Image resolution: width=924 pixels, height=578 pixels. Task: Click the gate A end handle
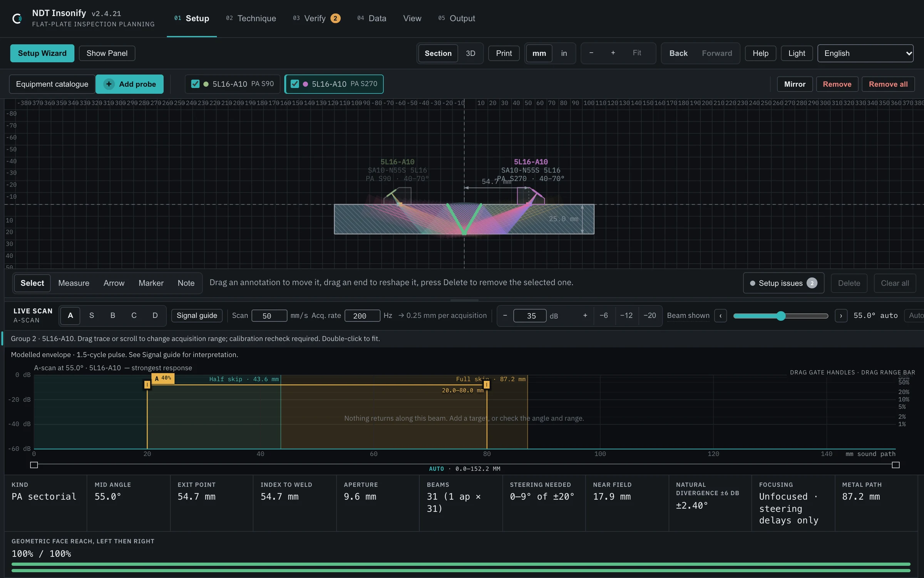[x=487, y=384]
